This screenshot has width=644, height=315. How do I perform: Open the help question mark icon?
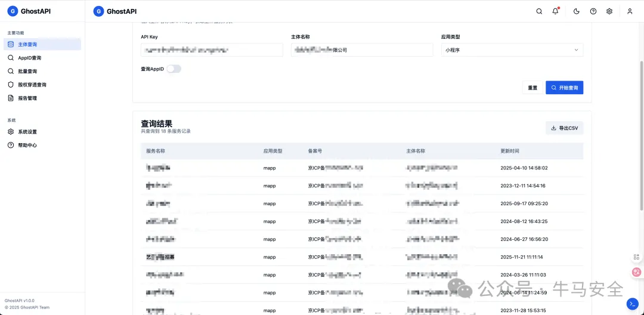pos(593,11)
